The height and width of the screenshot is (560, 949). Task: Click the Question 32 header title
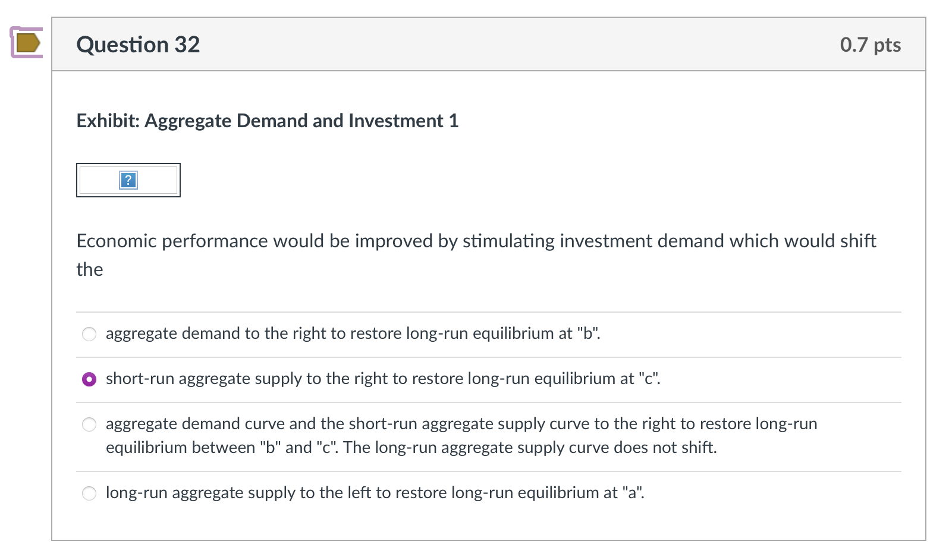(x=138, y=45)
